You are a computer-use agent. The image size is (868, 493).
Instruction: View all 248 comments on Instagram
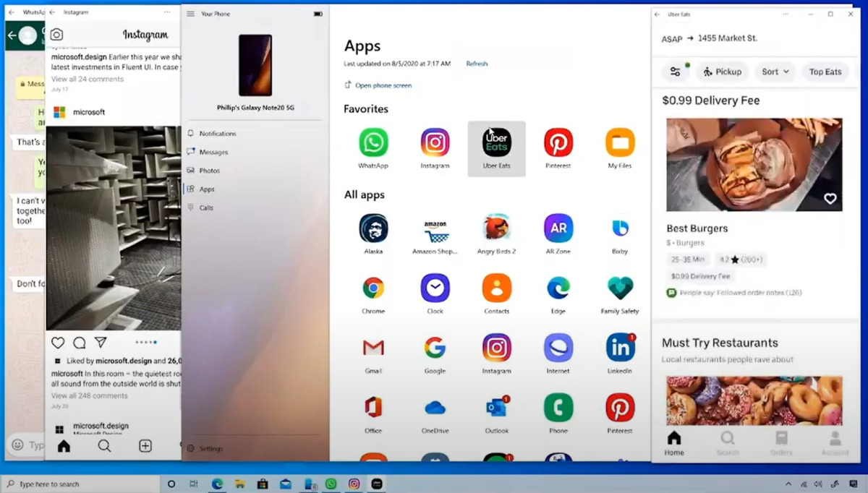click(89, 395)
